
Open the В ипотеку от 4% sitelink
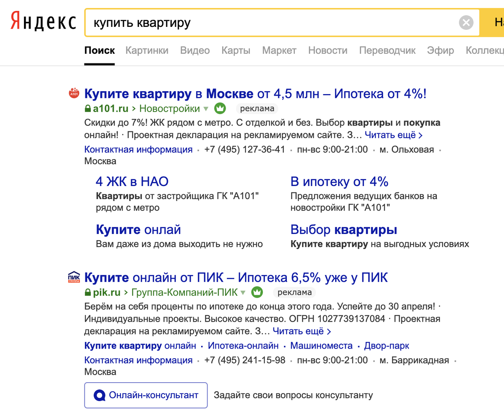tap(339, 182)
